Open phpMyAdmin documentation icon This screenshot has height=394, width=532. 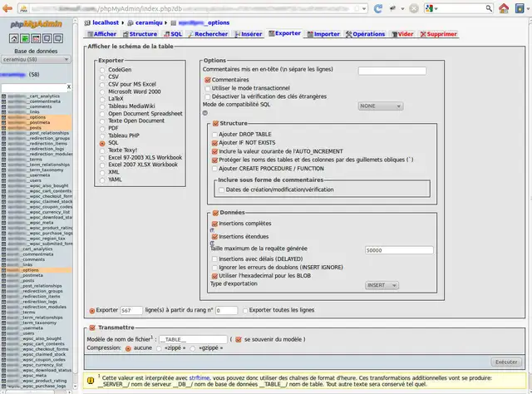point(47,39)
